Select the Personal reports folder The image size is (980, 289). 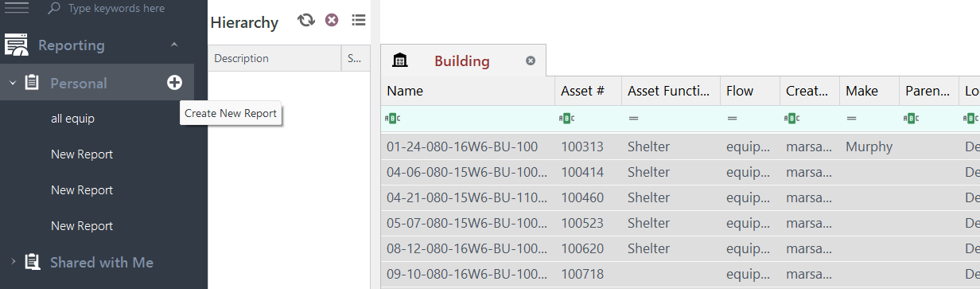coord(79,83)
